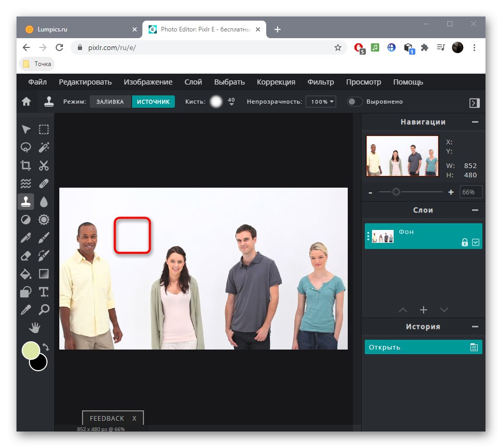Open the Точка bookmark

[37, 64]
